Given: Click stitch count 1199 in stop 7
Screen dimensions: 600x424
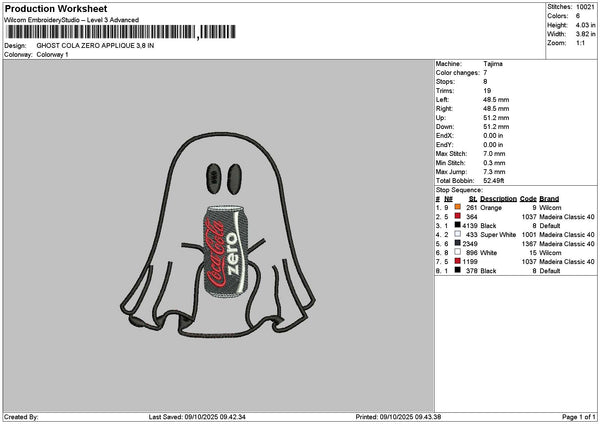Looking at the screenshot, I should [470, 262].
